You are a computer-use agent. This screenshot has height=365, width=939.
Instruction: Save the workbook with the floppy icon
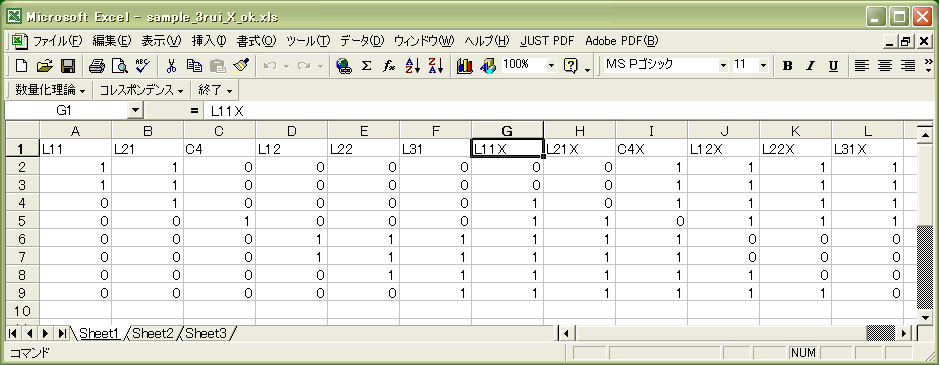click(x=68, y=66)
